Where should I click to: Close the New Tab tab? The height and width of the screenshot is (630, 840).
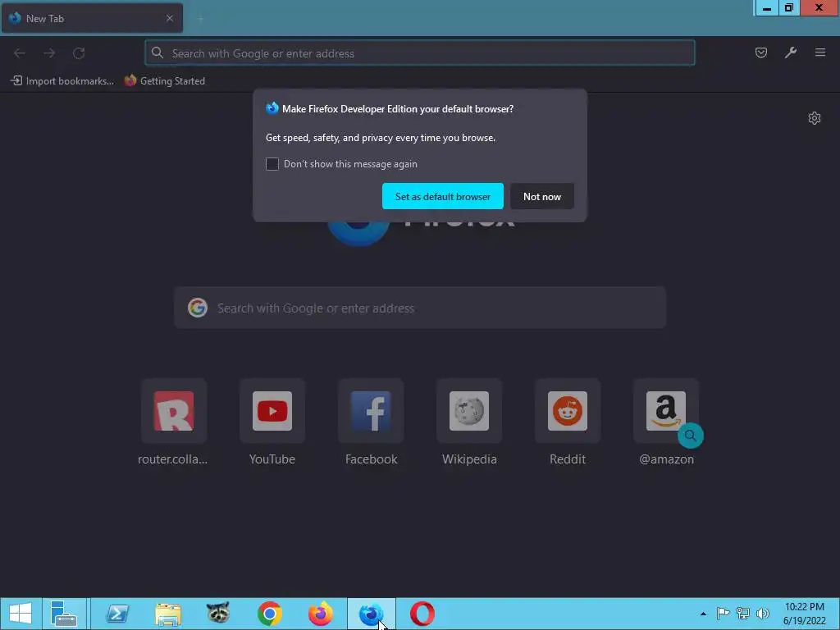coord(170,18)
